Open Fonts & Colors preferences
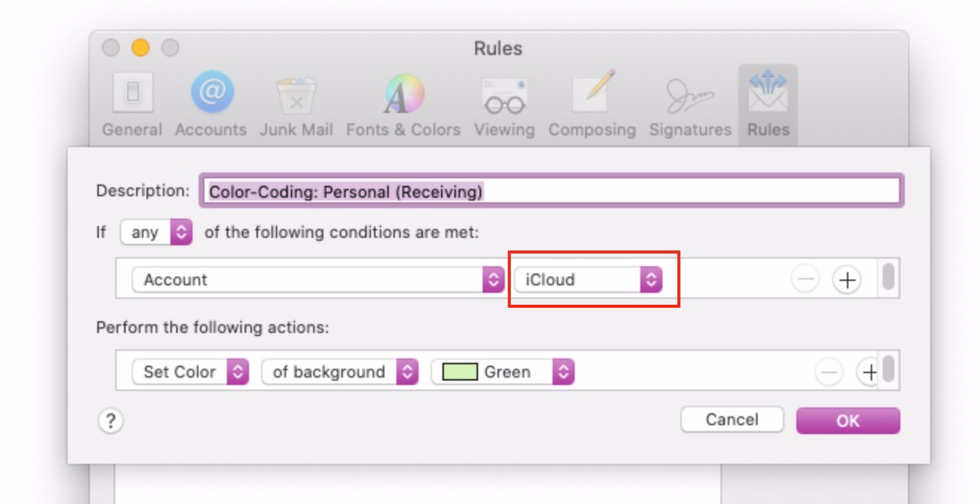This screenshot has width=980, height=504. pos(403,103)
